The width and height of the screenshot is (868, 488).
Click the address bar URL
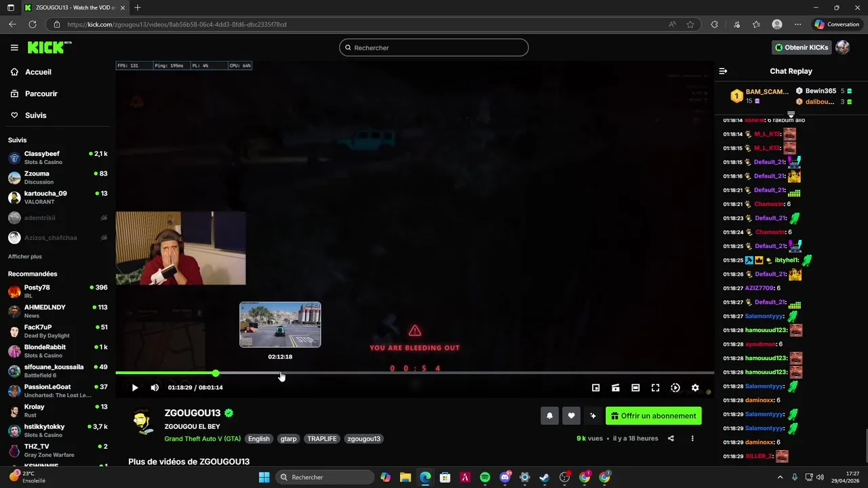176,24
